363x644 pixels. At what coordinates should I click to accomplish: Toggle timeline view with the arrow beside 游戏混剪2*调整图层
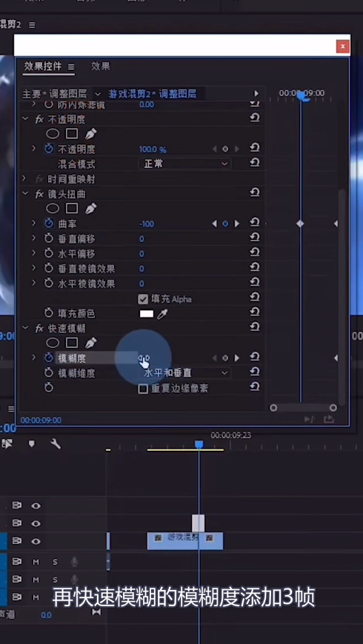click(x=256, y=94)
